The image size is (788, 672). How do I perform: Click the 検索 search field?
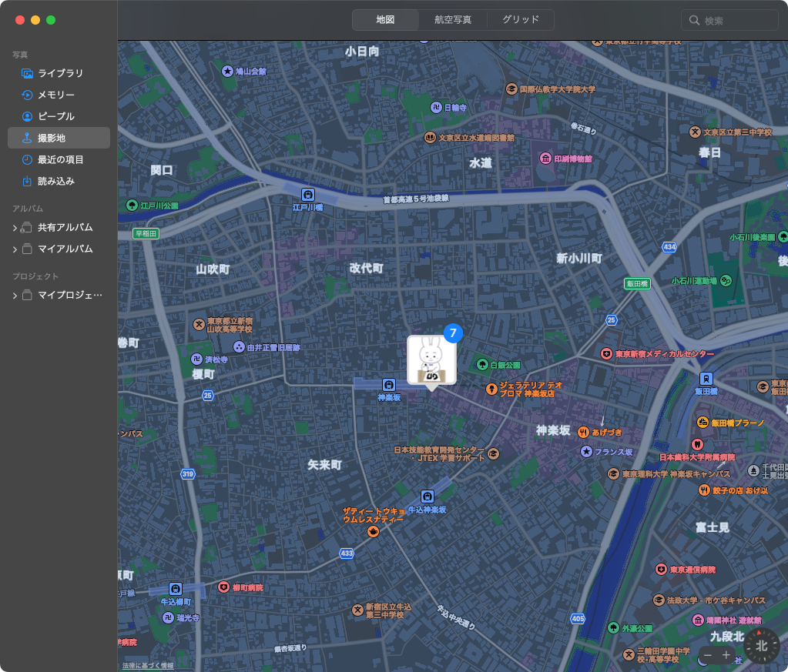[731, 21]
